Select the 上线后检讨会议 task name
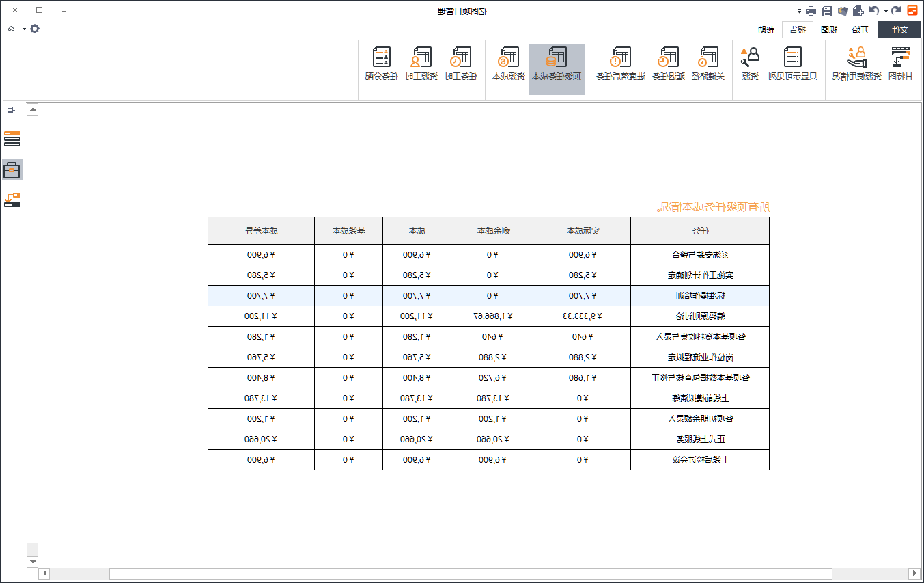924x583 pixels. pos(700,459)
